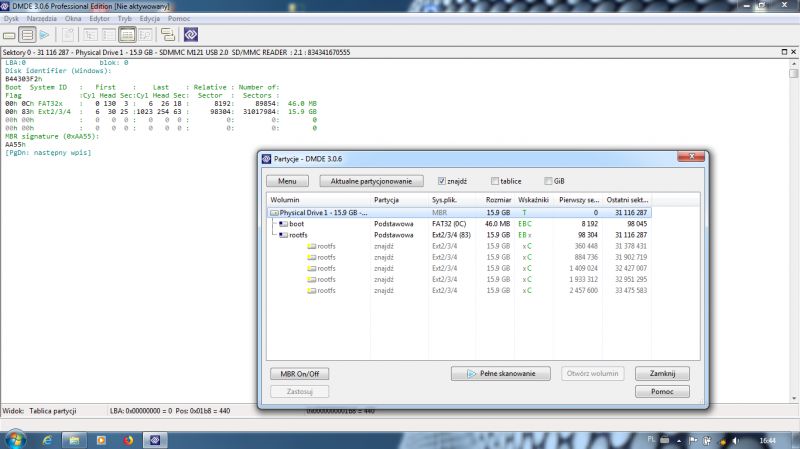Click the 'FAT32 (0C)' cell of boot
Viewport: 800px width, 449px height.
[448, 224]
